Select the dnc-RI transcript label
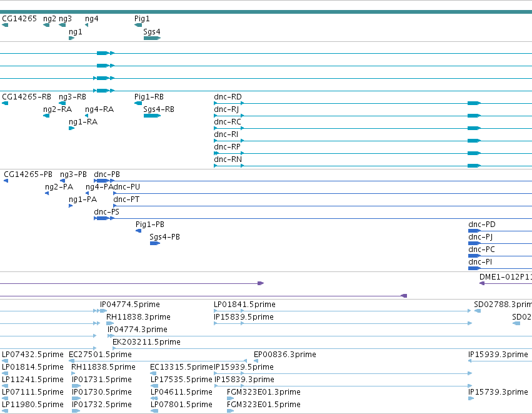 [226, 134]
